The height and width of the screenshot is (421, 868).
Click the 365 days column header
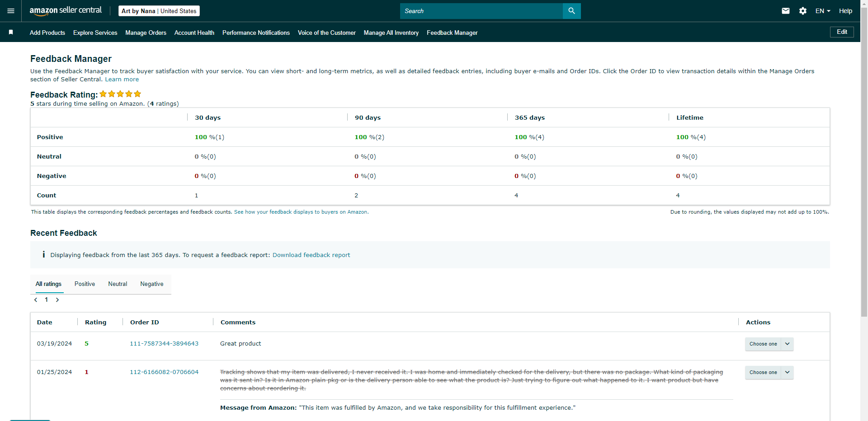pyautogui.click(x=530, y=117)
